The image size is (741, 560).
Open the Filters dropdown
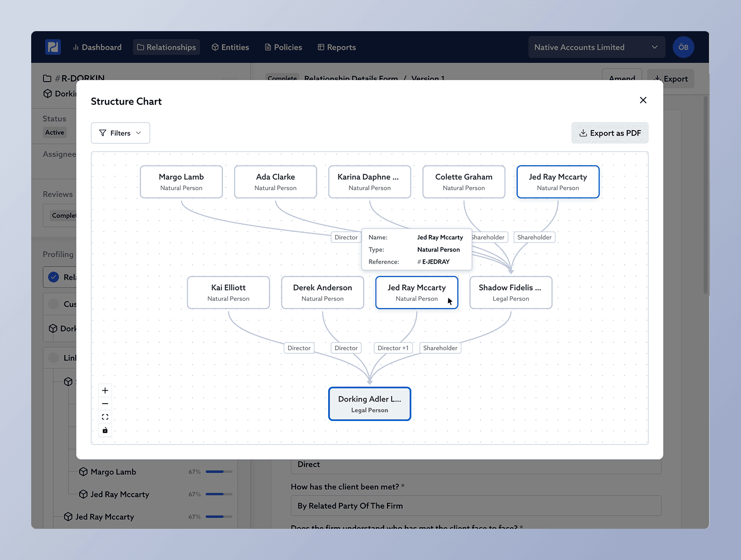[120, 133]
